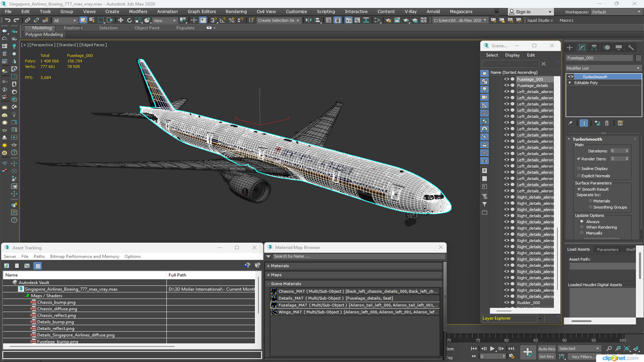644x362 pixels.
Task: Activate Select and Link tool
Action: 28,20
